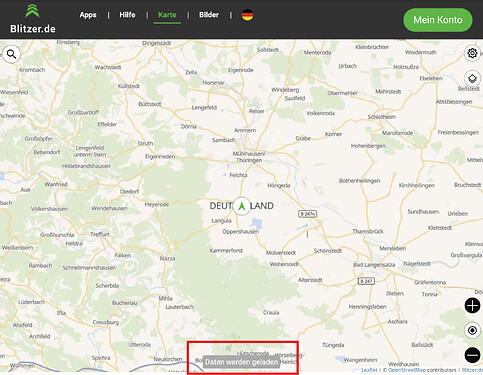
Task: Click the Thamsbrück town label
Action: tap(368, 231)
